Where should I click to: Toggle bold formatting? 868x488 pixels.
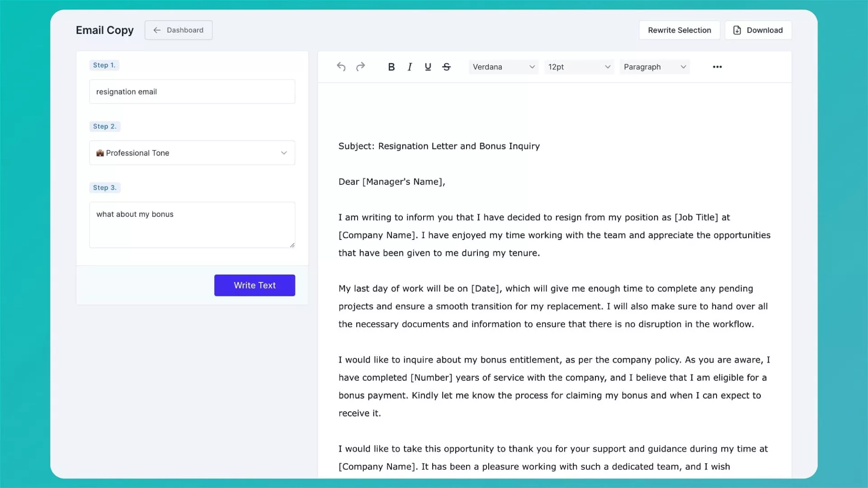click(392, 67)
